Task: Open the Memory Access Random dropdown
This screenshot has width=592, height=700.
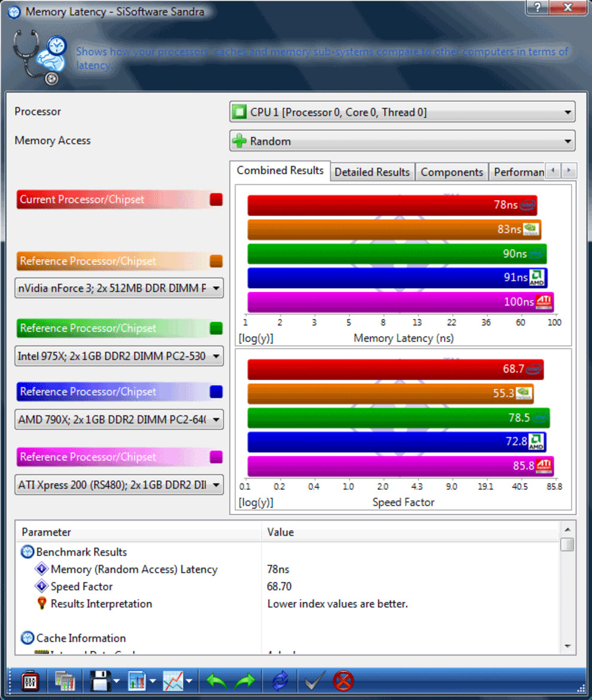Action: [x=402, y=141]
